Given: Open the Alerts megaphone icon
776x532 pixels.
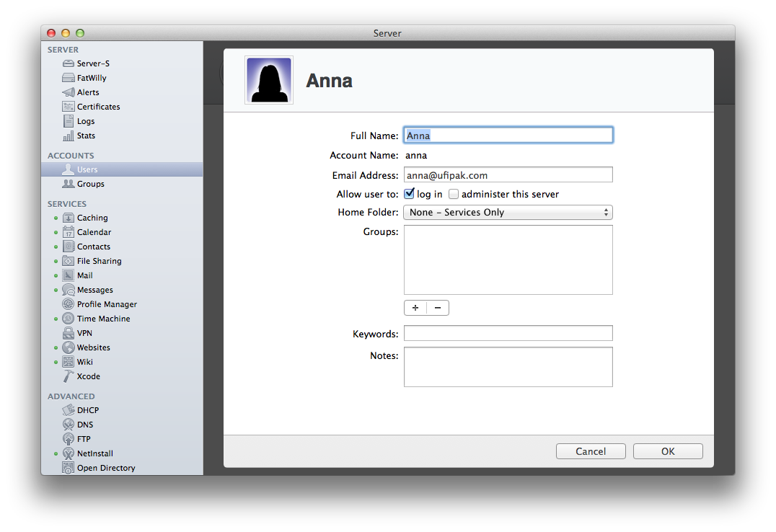Looking at the screenshot, I should tap(69, 92).
